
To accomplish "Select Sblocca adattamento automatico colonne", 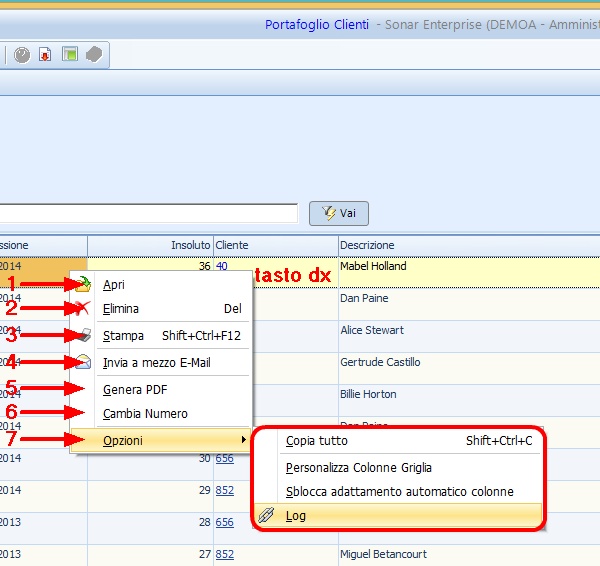I will tap(399, 491).
